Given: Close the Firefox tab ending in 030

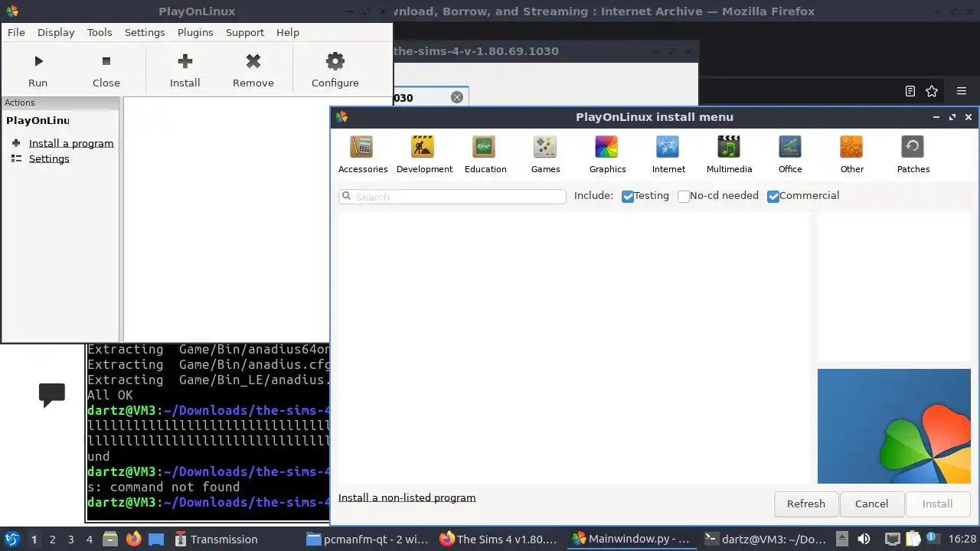Looking at the screenshot, I should pyautogui.click(x=457, y=97).
